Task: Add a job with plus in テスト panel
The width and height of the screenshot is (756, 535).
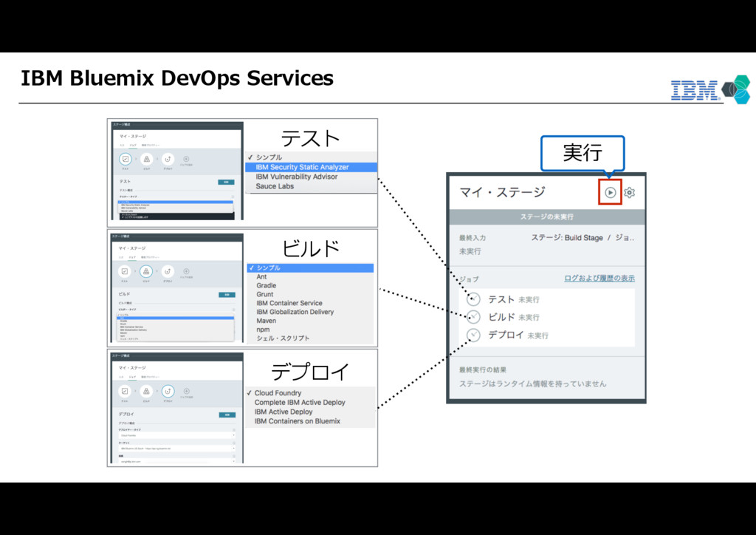Action: (x=186, y=159)
